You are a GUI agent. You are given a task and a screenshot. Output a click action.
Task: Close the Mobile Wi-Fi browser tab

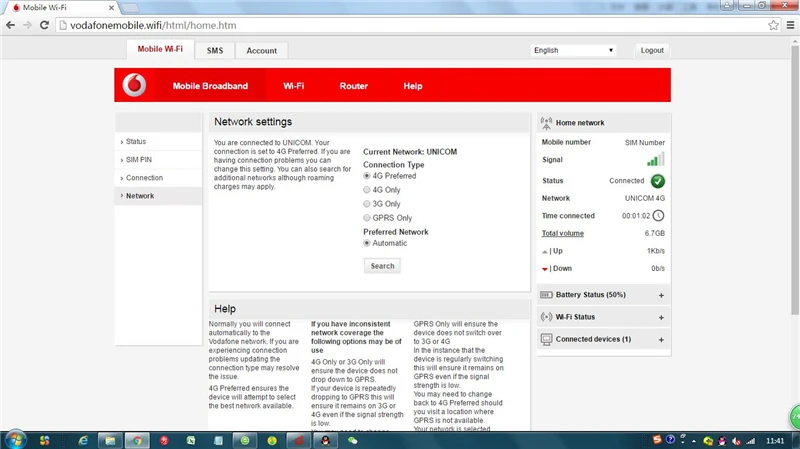[x=111, y=8]
